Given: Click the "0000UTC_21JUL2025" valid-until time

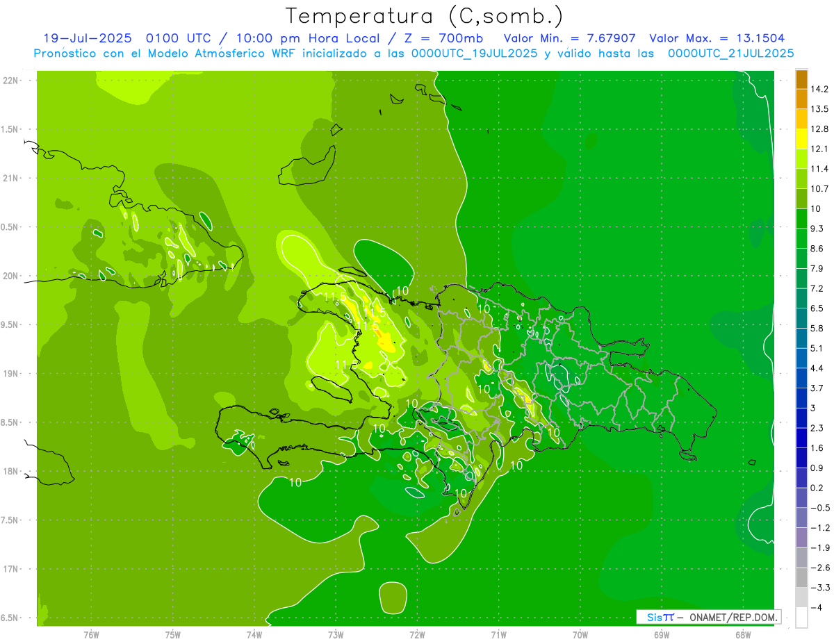Looking at the screenshot, I should (731, 53).
